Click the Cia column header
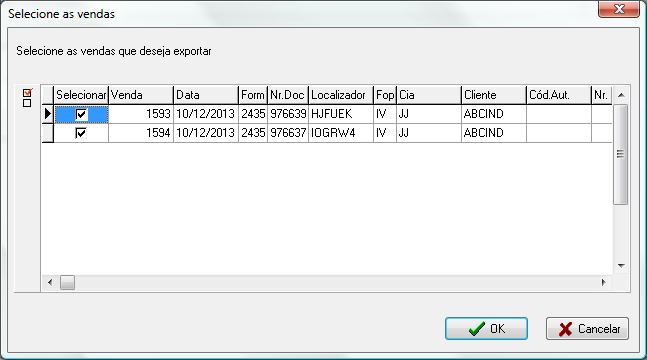 429,95
